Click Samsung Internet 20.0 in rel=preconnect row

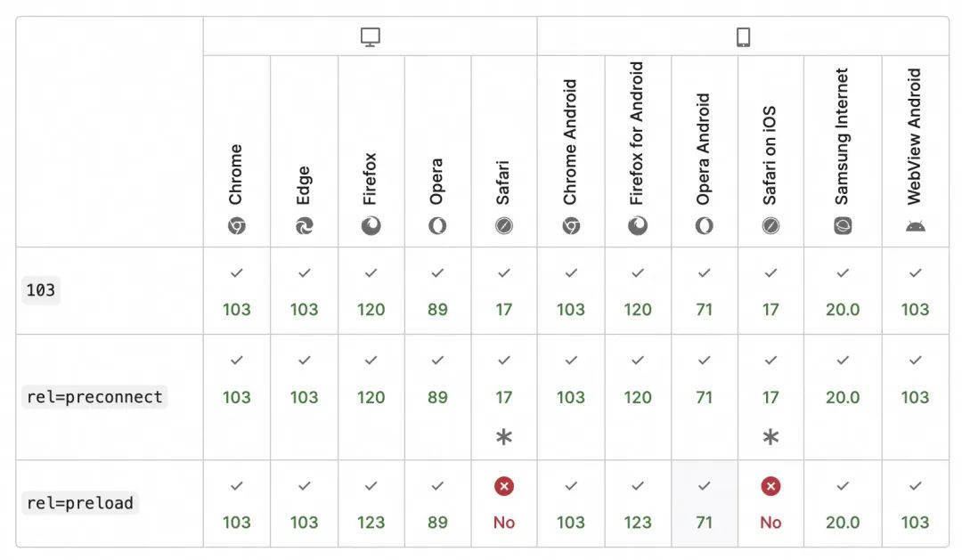pos(843,397)
